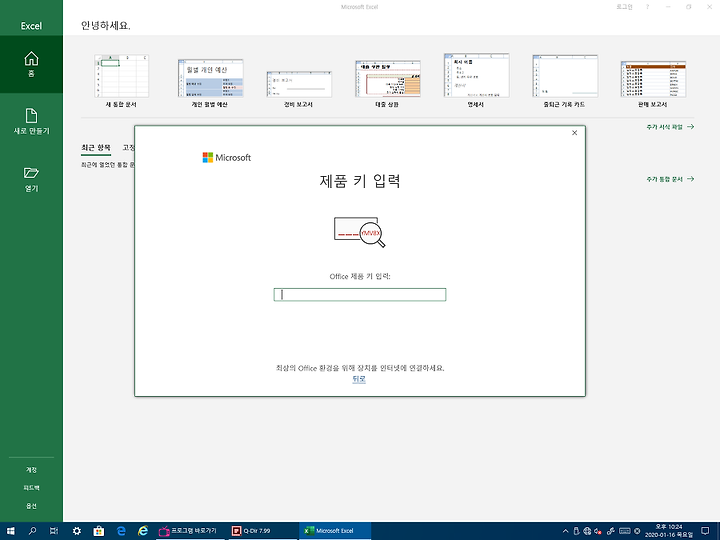Create a blank workbook (새 통합 문서)
The image size is (720, 540).
(x=121, y=81)
